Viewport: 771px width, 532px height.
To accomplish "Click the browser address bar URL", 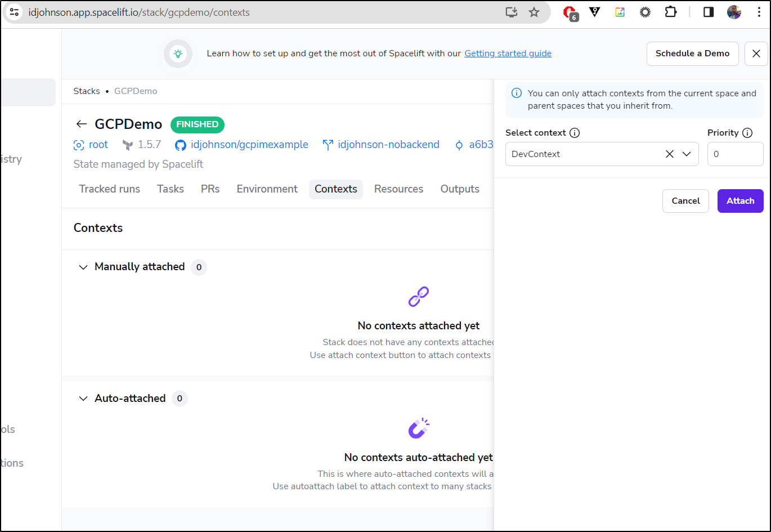I will pos(139,12).
